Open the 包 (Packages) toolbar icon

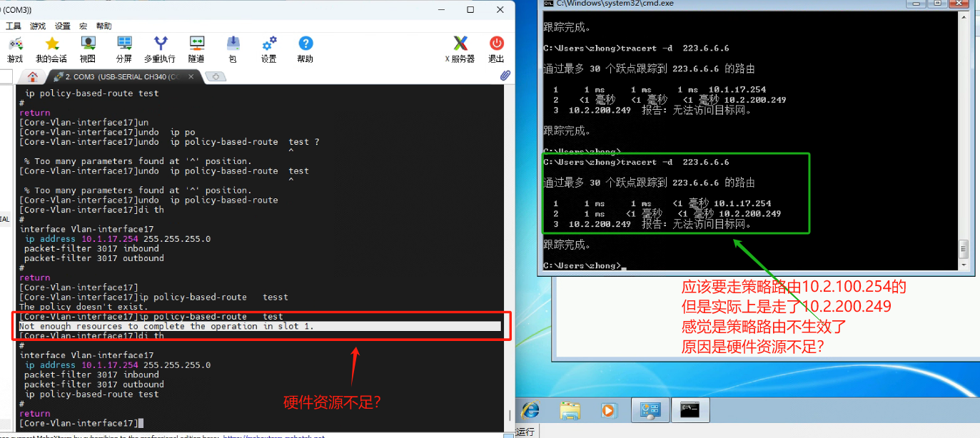point(233,50)
